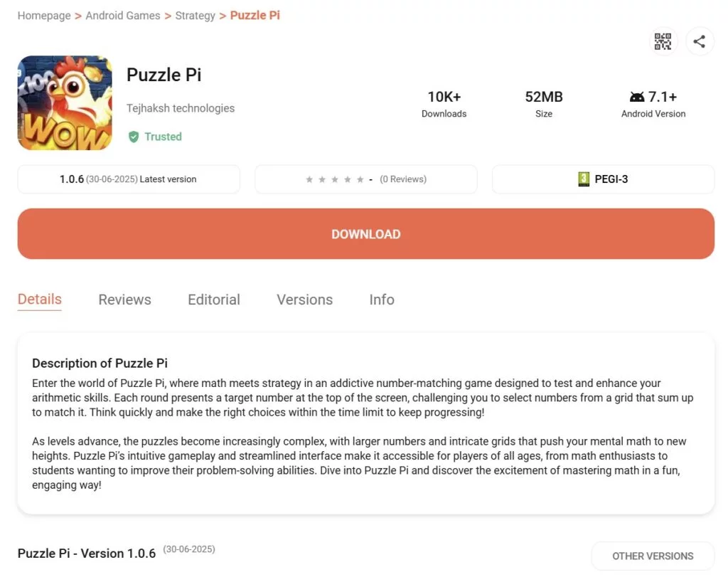The height and width of the screenshot is (582, 728).
Task: Click the Puzzle Pi app icon
Action: (x=65, y=103)
